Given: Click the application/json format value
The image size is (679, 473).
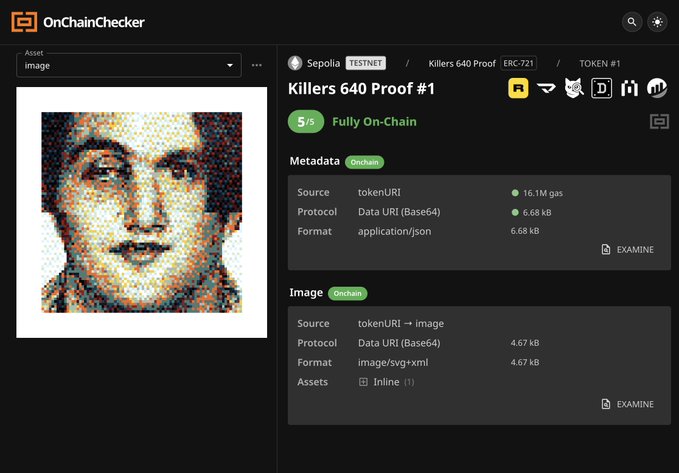Looking at the screenshot, I should pos(394,231).
